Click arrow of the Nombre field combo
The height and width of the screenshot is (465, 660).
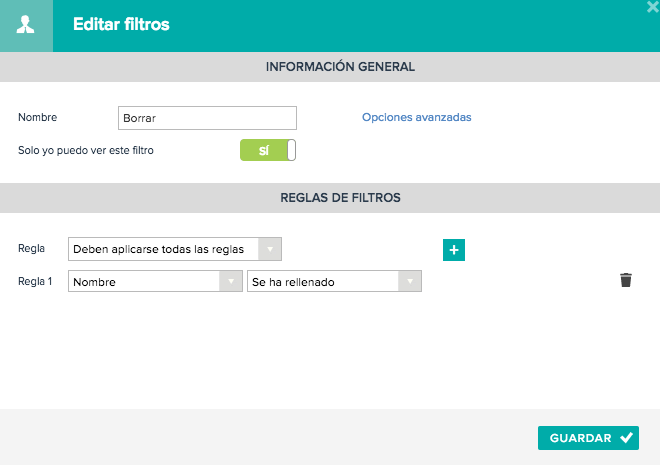tap(231, 282)
